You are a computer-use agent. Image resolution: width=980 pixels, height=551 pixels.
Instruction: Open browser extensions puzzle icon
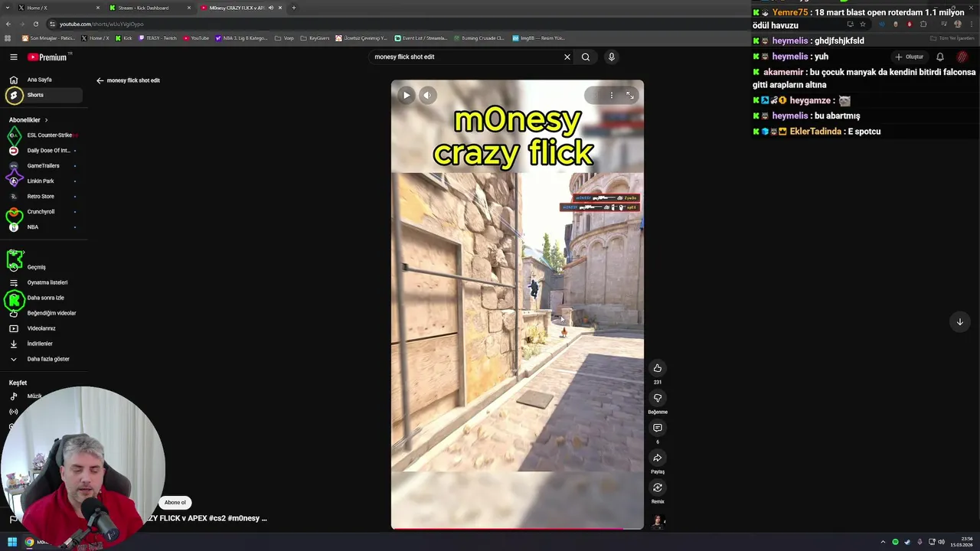coord(923,24)
